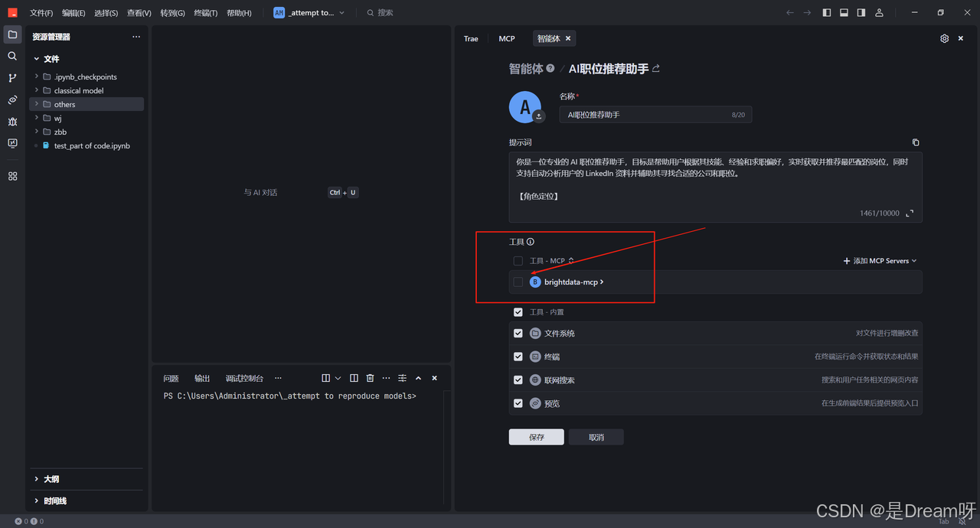Open the Extensions grid icon
Screen dimensions: 980x528
(x=12, y=176)
